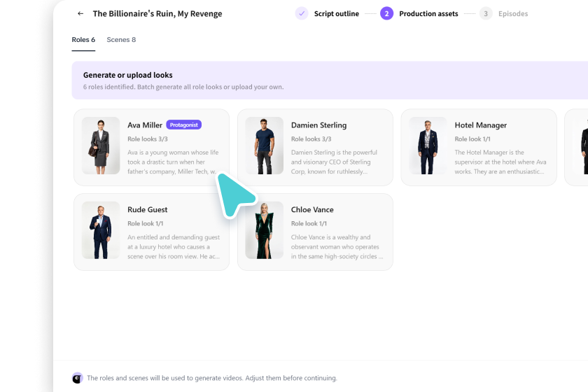The image size is (588, 392).
Task: Click Damien Sterling's description text
Action: click(x=334, y=162)
